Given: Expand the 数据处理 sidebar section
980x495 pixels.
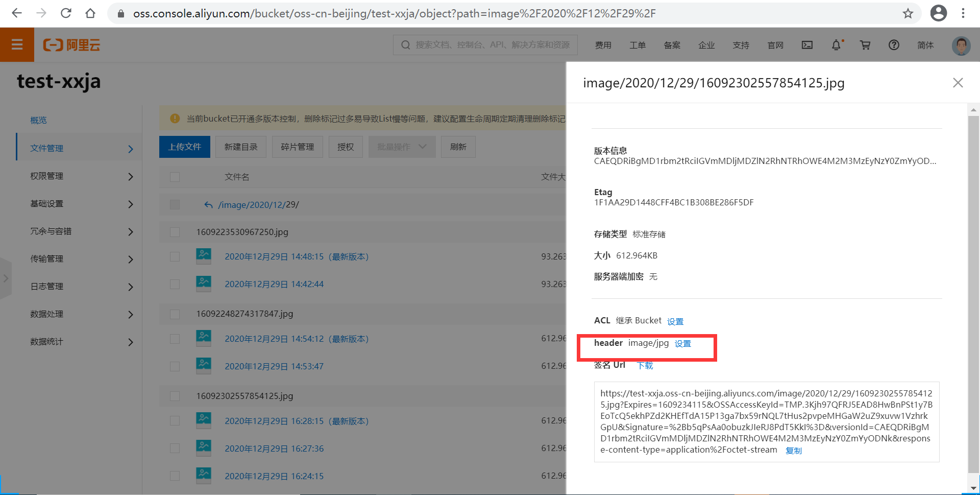Looking at the screenshot, I should (x=46, y=314).
